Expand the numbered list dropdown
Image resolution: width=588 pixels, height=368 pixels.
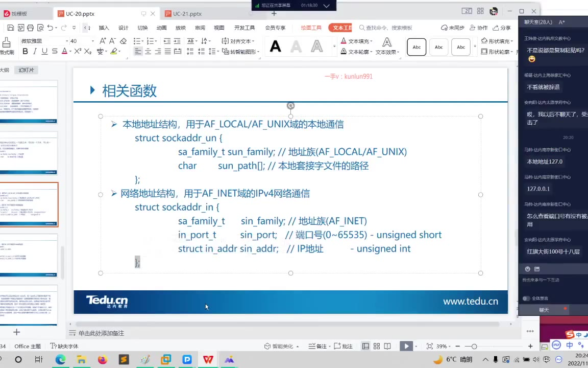coord(156,41)
